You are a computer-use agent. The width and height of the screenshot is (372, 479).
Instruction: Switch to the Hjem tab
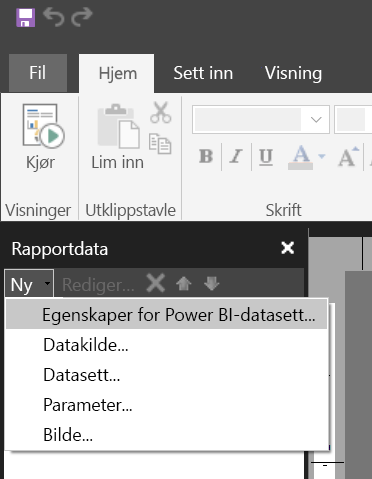(x=118, y=73)
